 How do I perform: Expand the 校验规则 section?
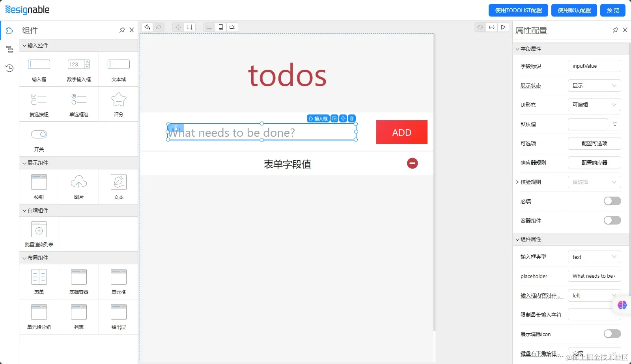click(x=517, y=182)
